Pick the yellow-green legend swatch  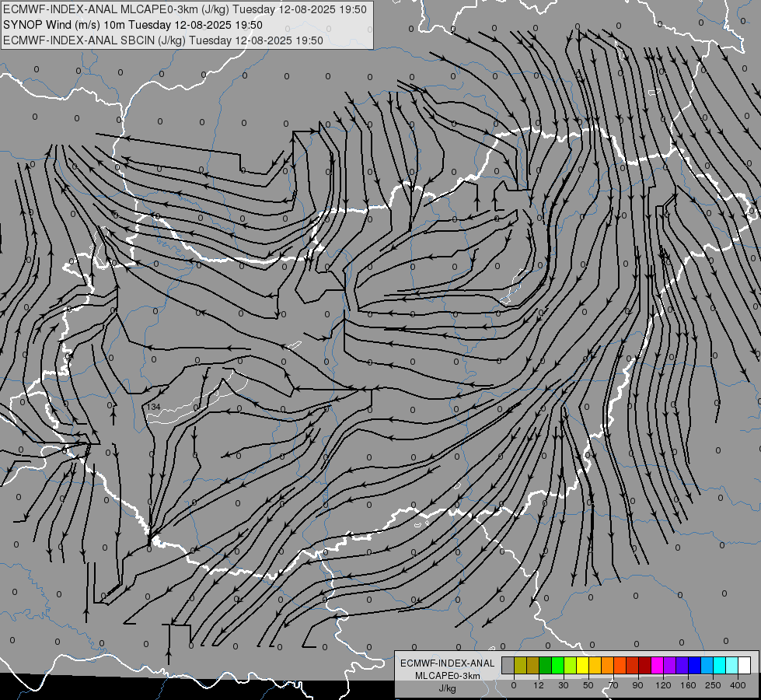(x=571, y=665)
